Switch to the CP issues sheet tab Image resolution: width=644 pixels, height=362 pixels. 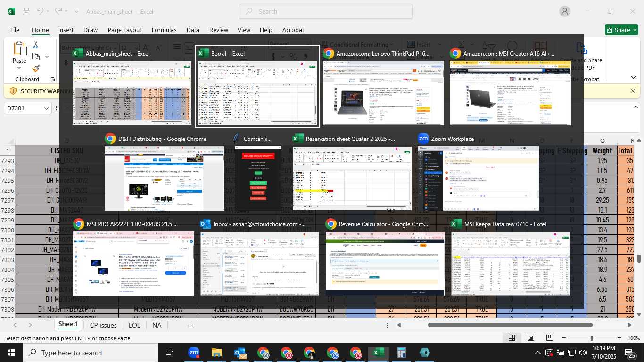[103, 325]
